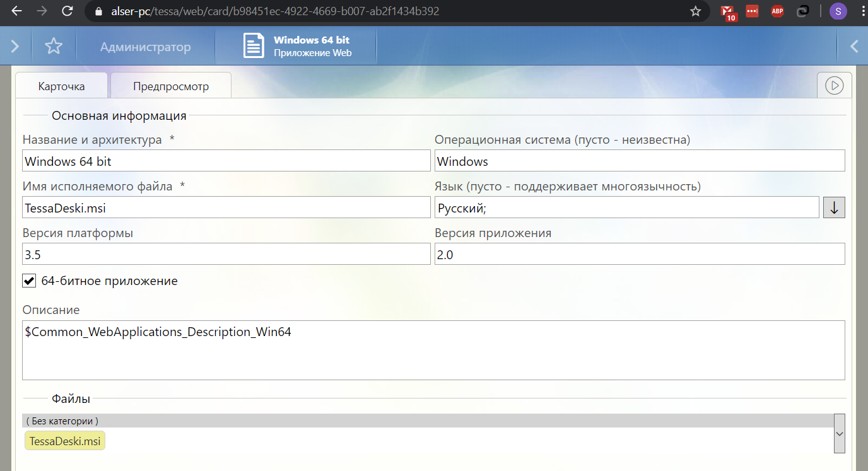This screenshot has width=868, height=471.
Task: Switch to the Предпросмотр tab
Action: pyautogui.click(x=171, y=86)
